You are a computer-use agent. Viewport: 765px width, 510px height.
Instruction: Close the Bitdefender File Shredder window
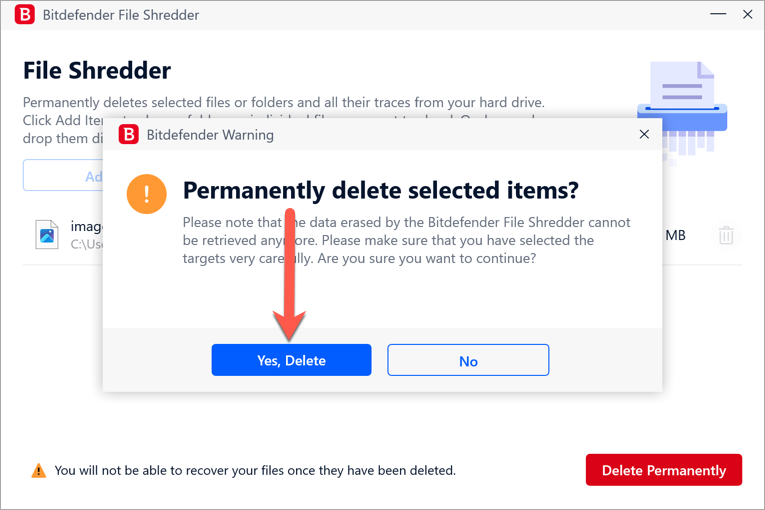point(747,14)
